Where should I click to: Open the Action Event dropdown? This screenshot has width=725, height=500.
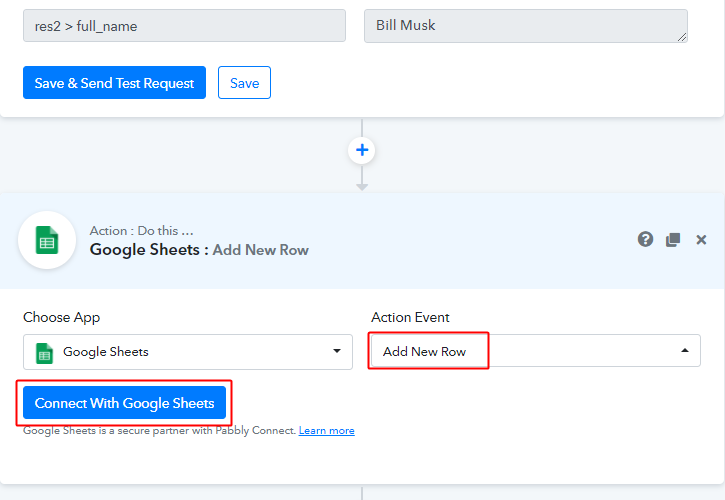click(x=535, y=351)
